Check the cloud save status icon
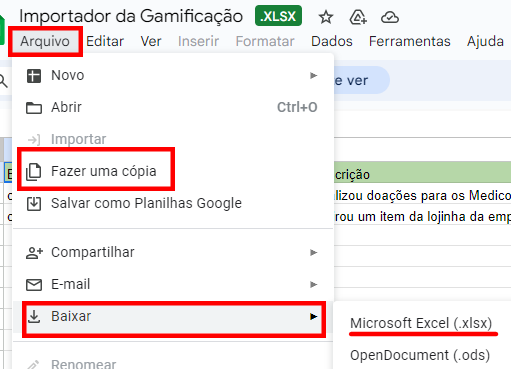Image resolution: width=511 pixels, height=369 pixels. coord(390,17)
